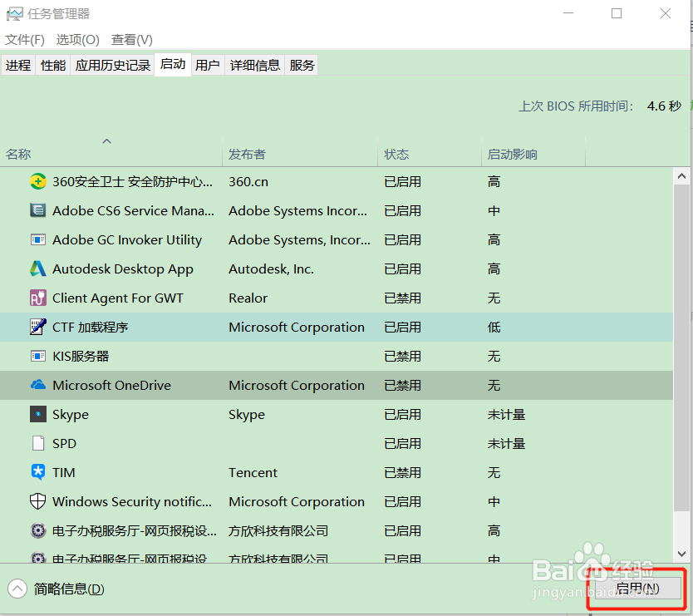Switch to the 应用历史记录 tab
Viewport: 693px width, 616px height.
(113, 66)
